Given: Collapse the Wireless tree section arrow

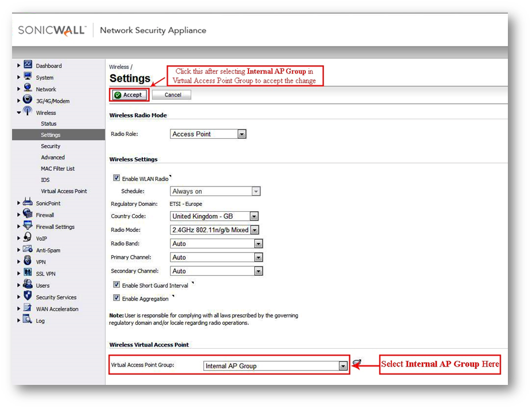Looking at the screenshot, I should 19,112.
